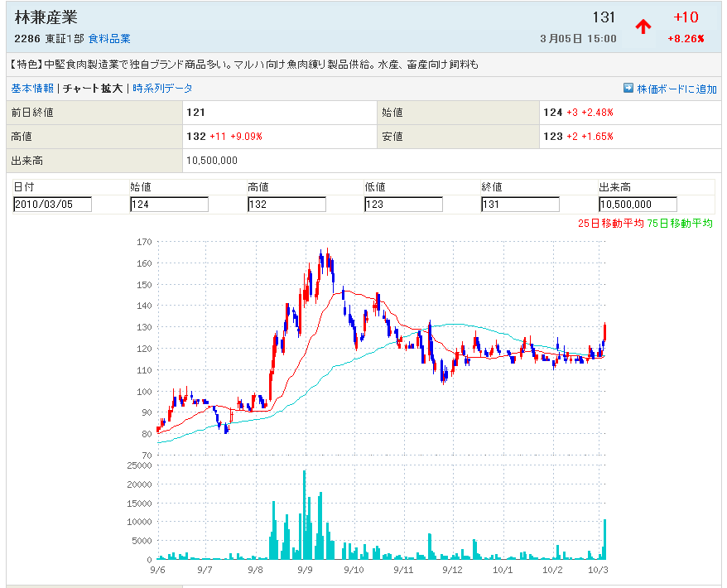This screenshot has height=588, width=727.
Task: Click the latest volume bar at 10/3
Action: coord(605,538)
